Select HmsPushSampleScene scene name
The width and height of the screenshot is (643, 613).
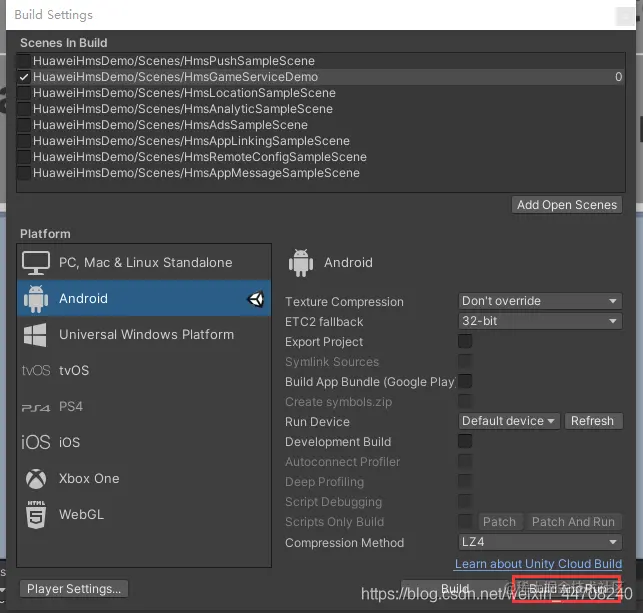point(174,61)
